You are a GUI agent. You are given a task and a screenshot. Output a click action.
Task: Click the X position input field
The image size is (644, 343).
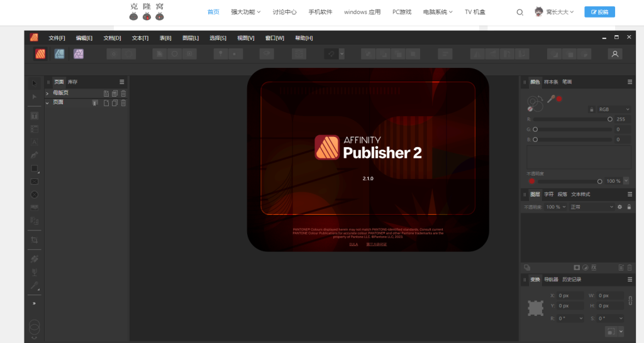pyautogui.click(x=570, y=295)
